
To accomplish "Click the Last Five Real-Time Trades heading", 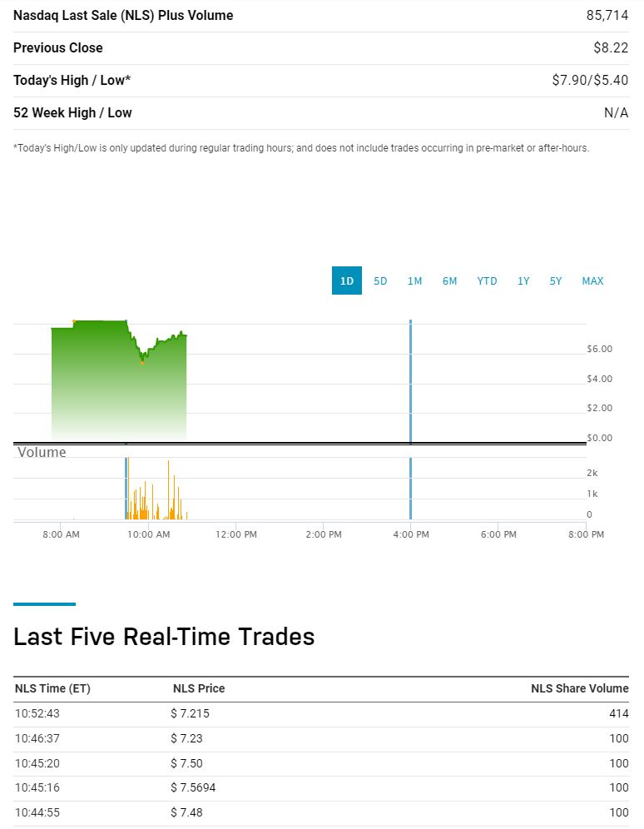I will tap(163, 637).
